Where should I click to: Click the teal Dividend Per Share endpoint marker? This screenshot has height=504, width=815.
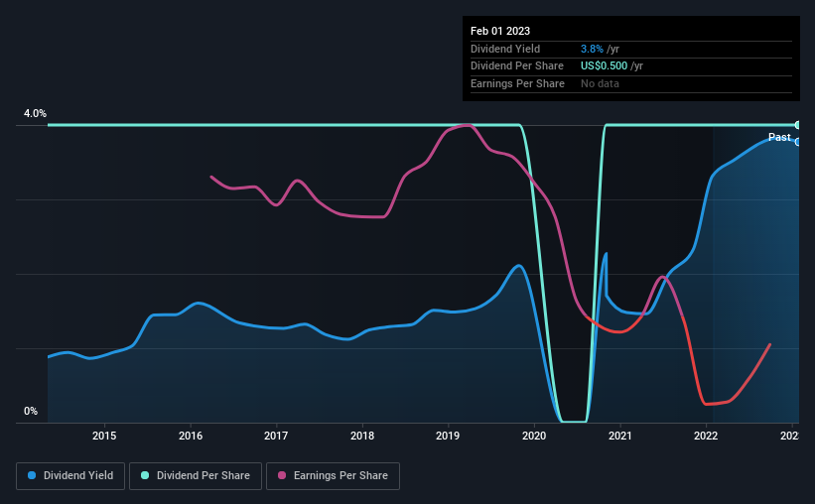[x=797, y=125]
